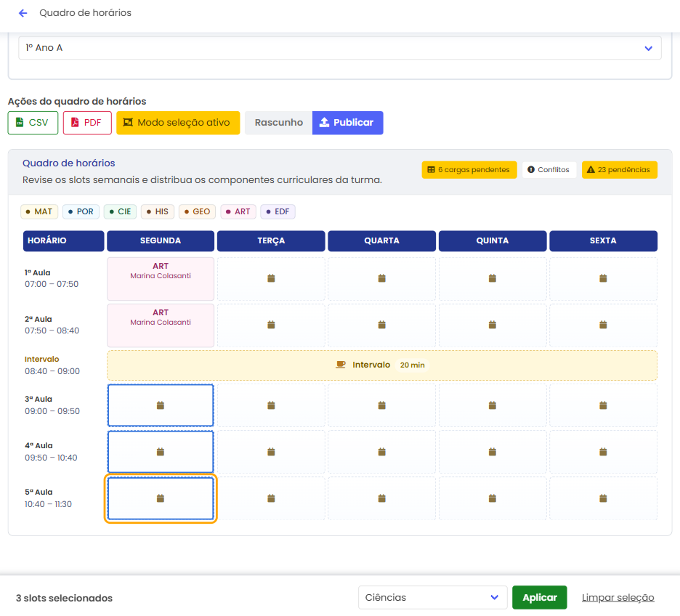The height and width of the screenshot is (616, 680).
Task: Click empty slot icon Terça 3ª Aula
Action: tap(271, 405)
